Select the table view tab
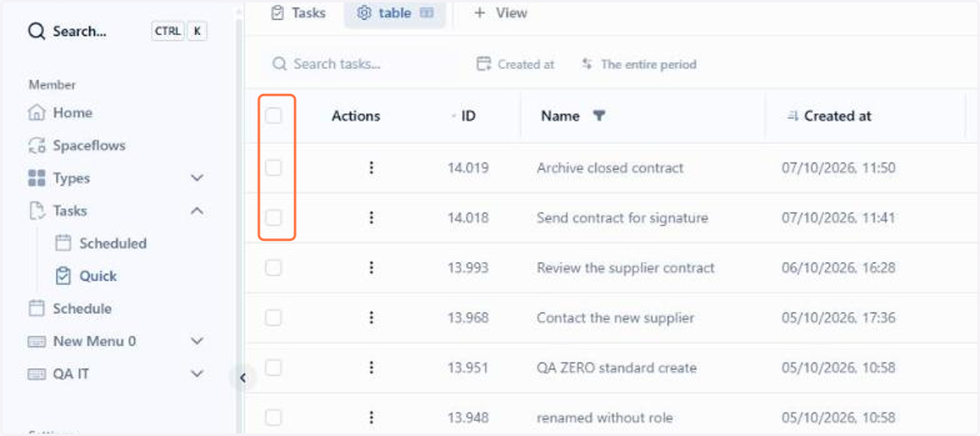Image resolution: width=980 pixels, height=436 pixels. coord(394,13)
